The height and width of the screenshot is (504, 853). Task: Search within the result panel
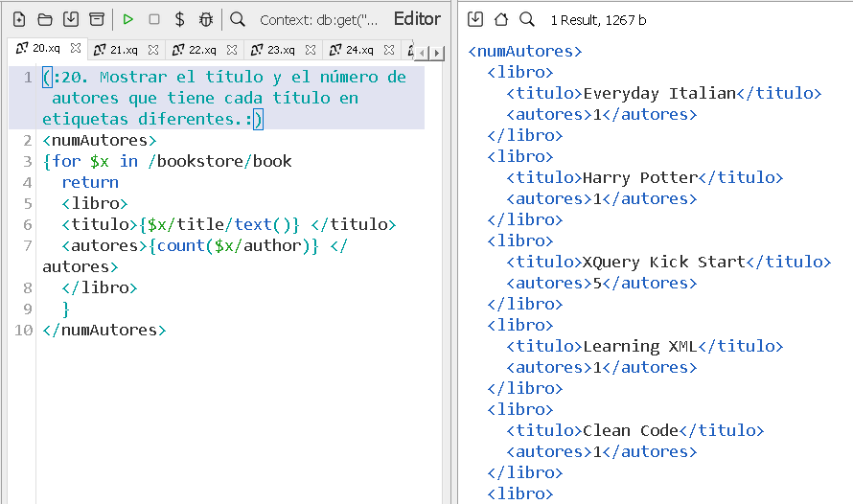pyautogui.click(x=526, y=19)
